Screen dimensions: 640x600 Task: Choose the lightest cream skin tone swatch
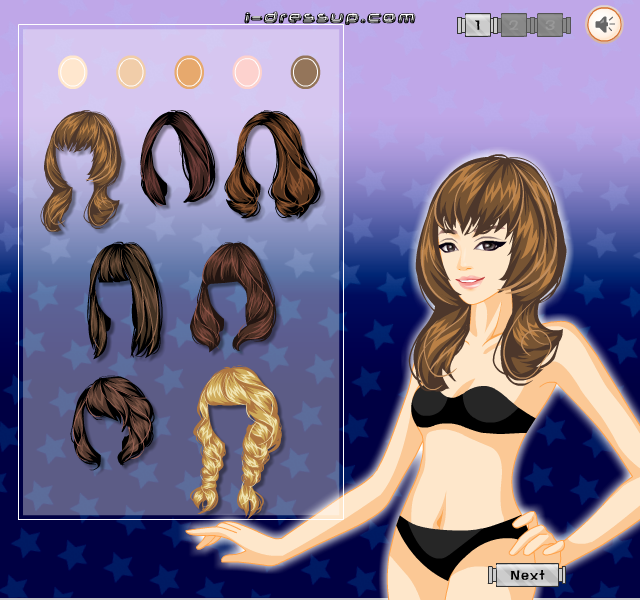click(x=73, y=72)
